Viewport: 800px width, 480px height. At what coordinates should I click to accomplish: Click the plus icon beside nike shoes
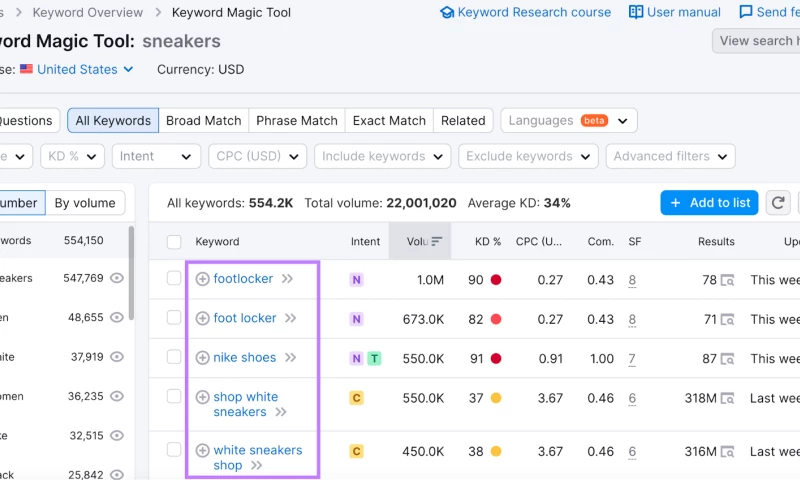point(203,358)
